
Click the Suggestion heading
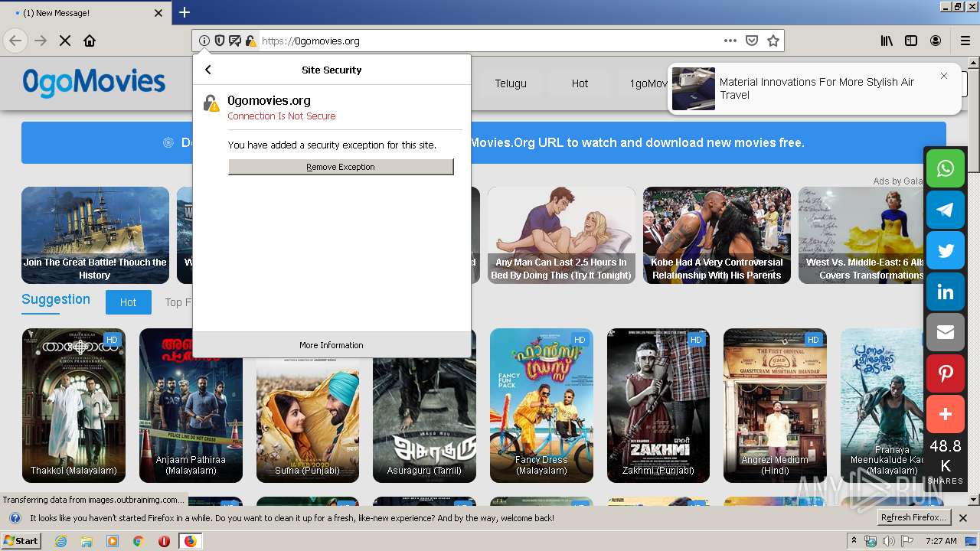click(56, 299)
